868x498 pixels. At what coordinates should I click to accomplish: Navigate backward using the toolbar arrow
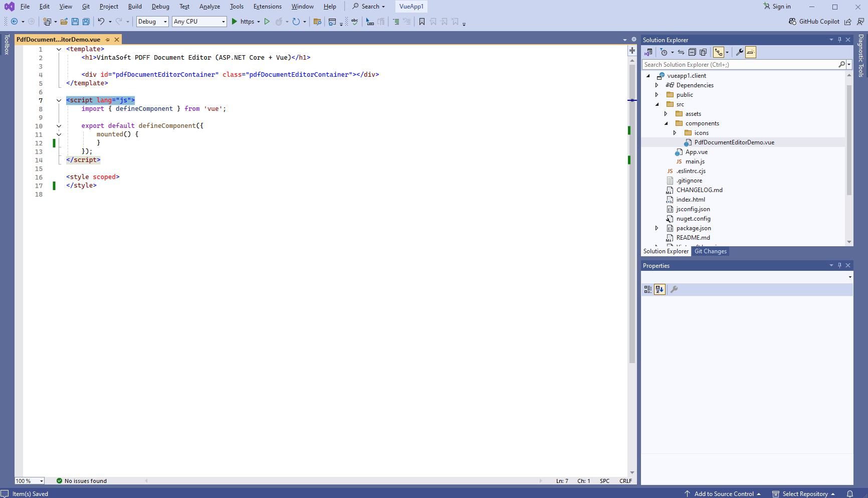click(x=14, y=22)
